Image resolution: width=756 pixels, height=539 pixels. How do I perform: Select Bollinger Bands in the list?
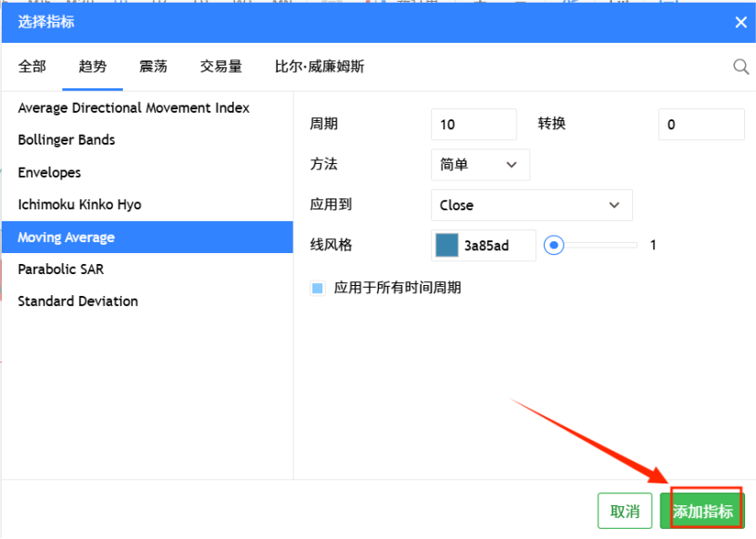click(x=148, y=140)
